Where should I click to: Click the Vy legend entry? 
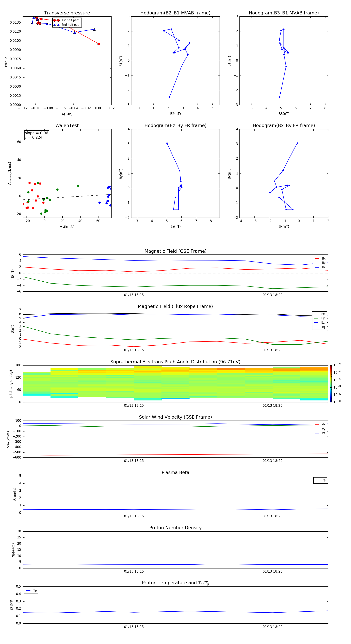[320, 429]
